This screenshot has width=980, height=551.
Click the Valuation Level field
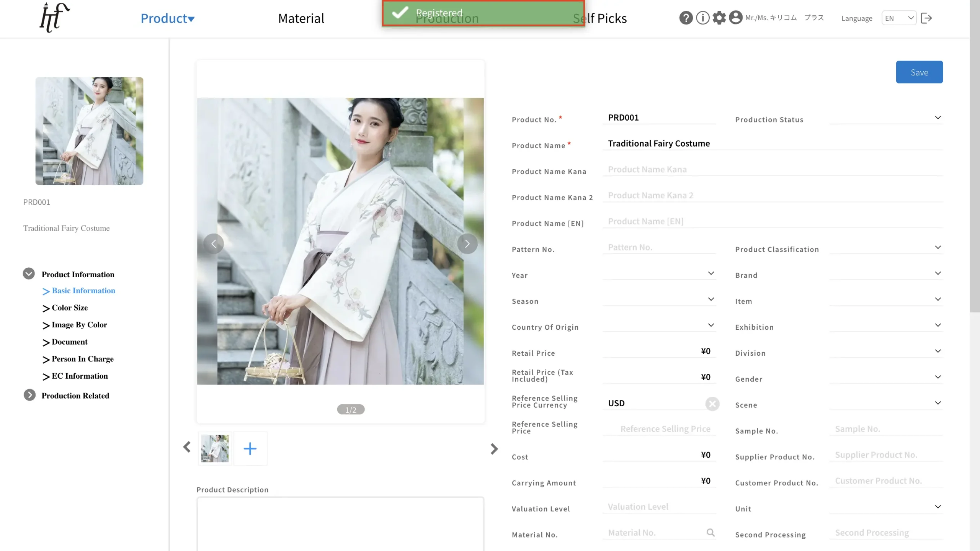click(659, 507)
